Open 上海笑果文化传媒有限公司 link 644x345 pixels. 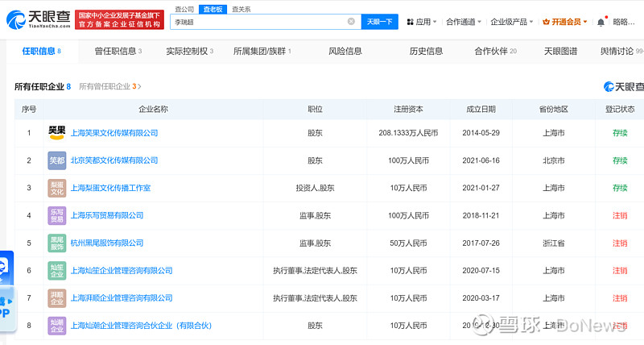114,133
